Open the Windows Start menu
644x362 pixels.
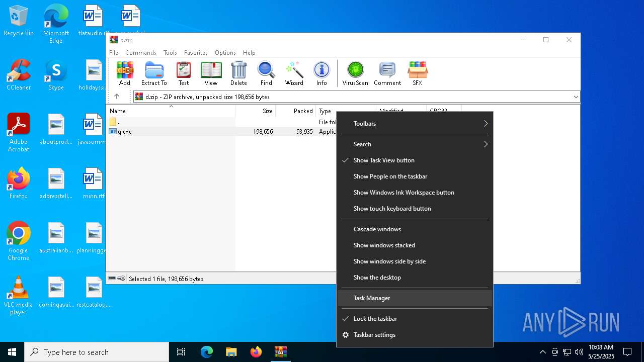(12, 352)
